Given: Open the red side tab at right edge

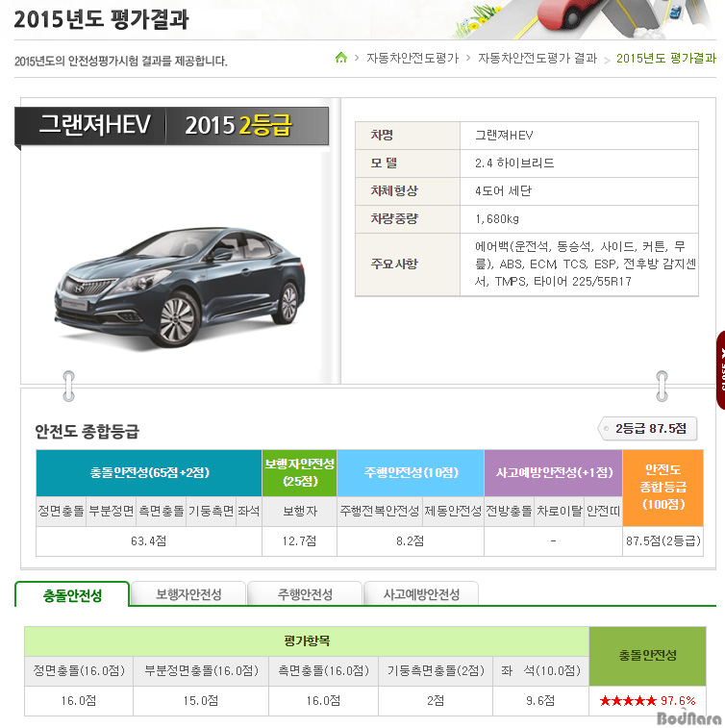Looking at the screenshot, I should tap(721, 370).
